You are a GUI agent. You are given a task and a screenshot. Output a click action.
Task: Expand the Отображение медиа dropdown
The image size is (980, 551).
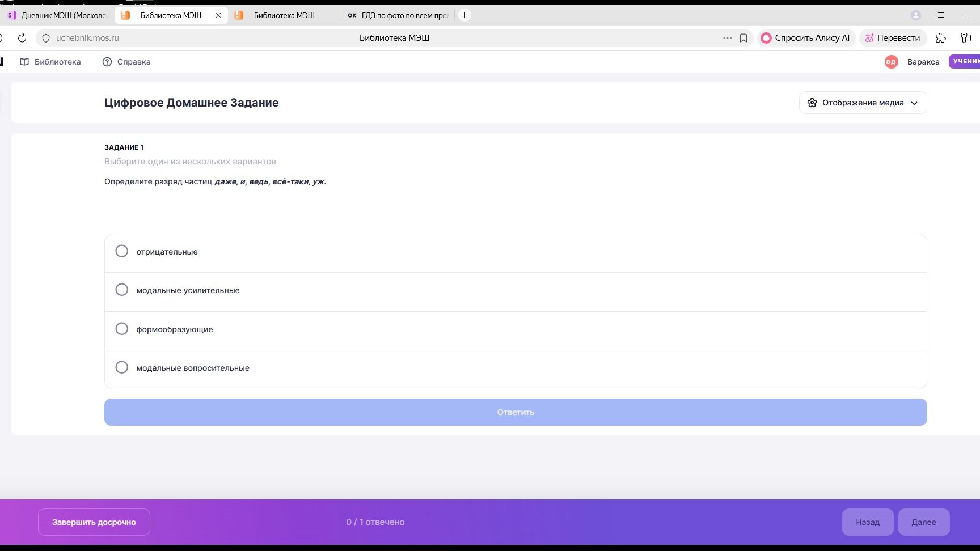[x=863, y=103]
